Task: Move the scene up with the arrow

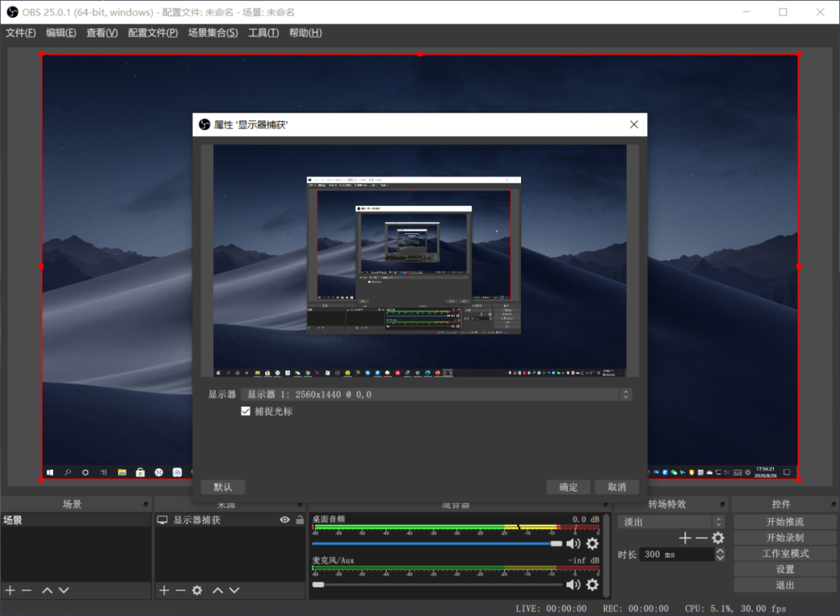Action: [x=47, y=590]
